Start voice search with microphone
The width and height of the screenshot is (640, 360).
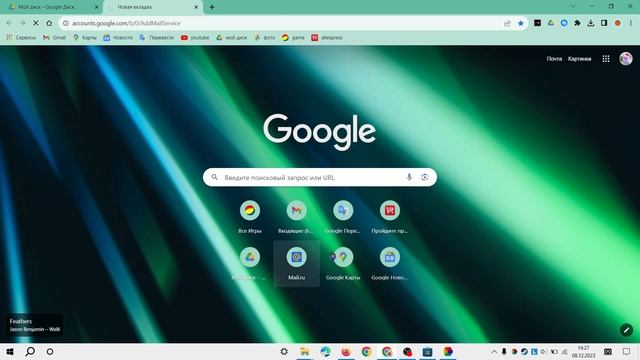pyautogui.click(x=409, y=177)
